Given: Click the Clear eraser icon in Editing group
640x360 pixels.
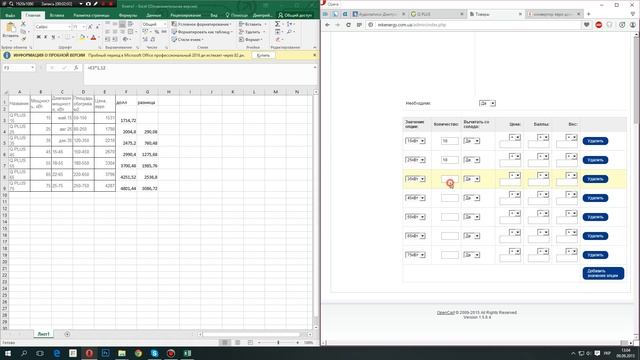Looking at the screenshot, I should point(278,40).
